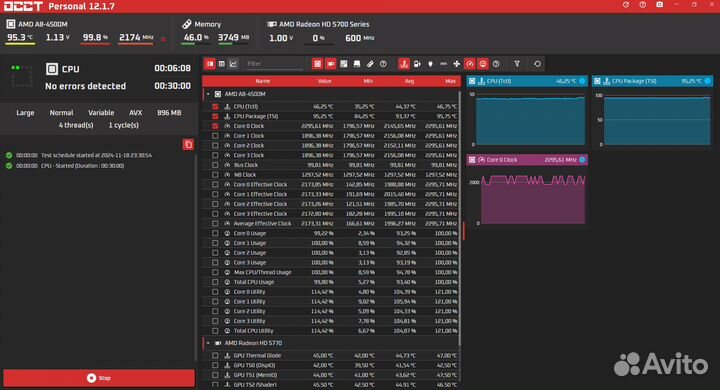Check the Core 0 Usage checkbox
Viewport: 720px width, 390px height.
point(215,233)
